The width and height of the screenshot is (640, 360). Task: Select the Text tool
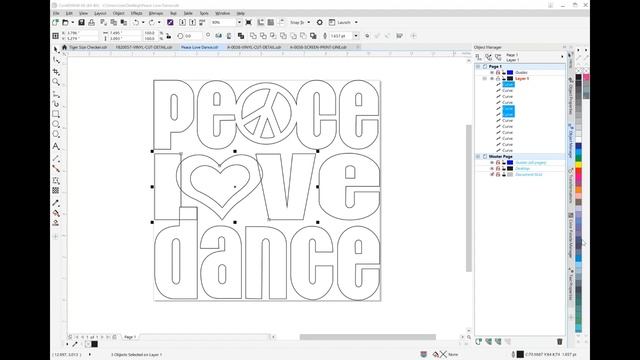click(56, 146)
